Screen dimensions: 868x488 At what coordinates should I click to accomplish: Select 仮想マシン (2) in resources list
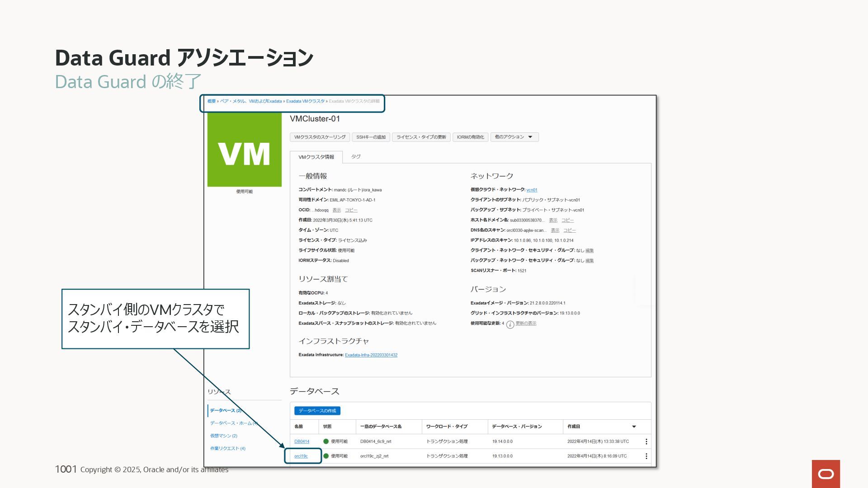[223, 436]
